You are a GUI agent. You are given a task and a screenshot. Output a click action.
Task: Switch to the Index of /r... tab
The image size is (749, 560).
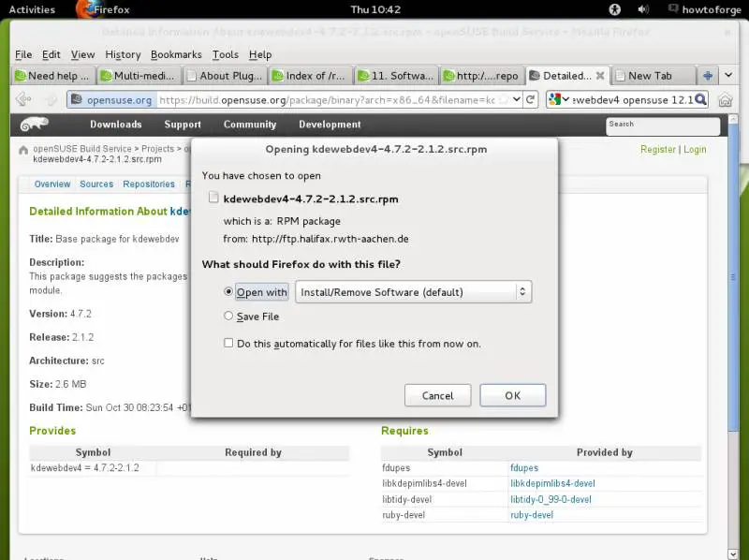311,76
